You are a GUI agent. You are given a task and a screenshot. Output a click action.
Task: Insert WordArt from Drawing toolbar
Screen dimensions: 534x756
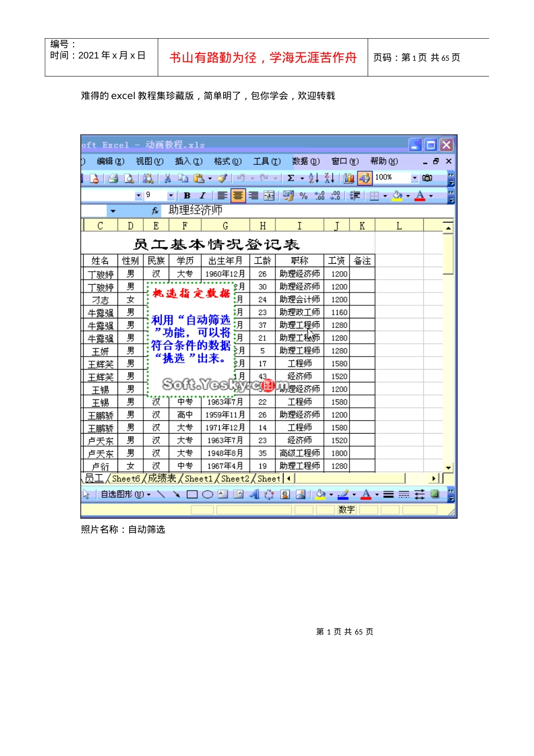click(x=254, y=495)
